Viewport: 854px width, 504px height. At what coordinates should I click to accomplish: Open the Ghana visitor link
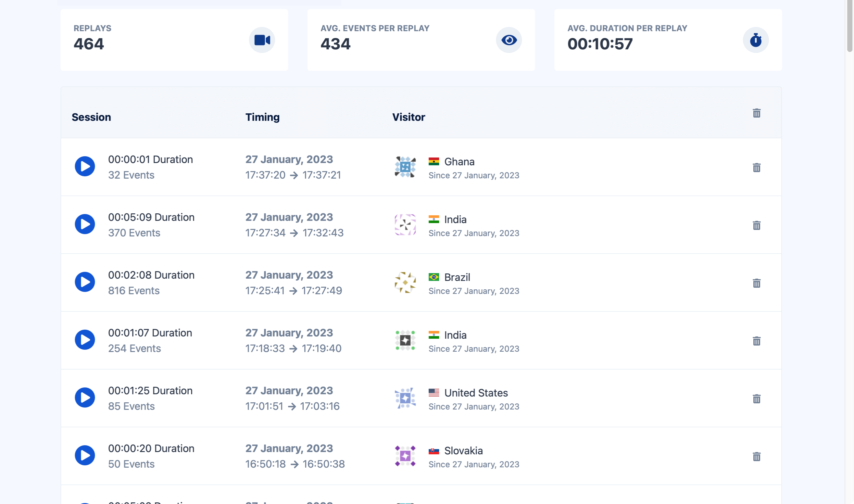click(x=459, y=162)
